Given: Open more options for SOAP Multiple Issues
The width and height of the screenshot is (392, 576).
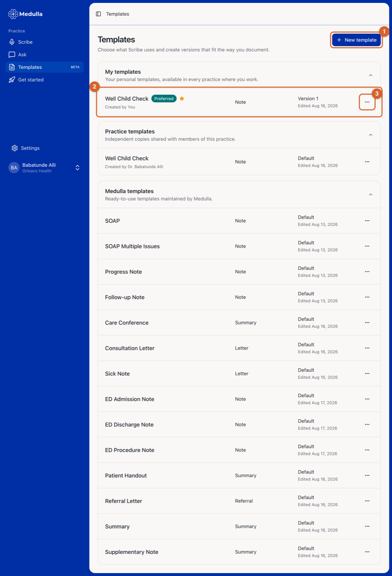Looking at the screenshot, I should point(367,246).
